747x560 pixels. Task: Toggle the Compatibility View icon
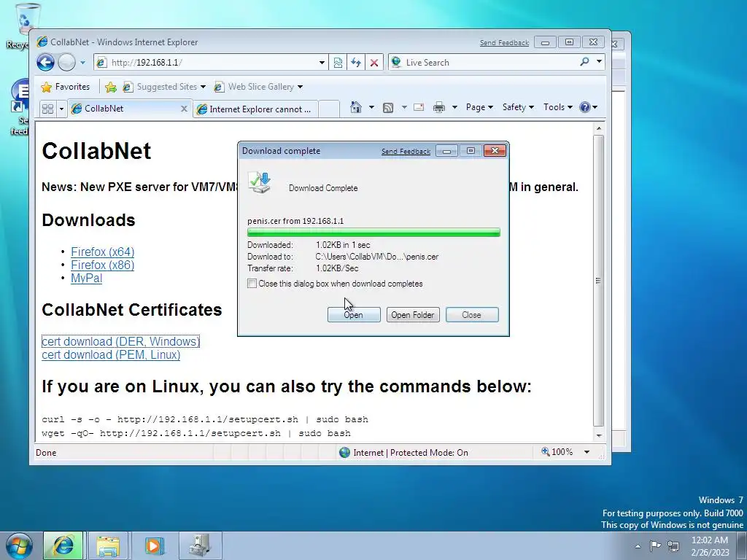coord(338,63)
